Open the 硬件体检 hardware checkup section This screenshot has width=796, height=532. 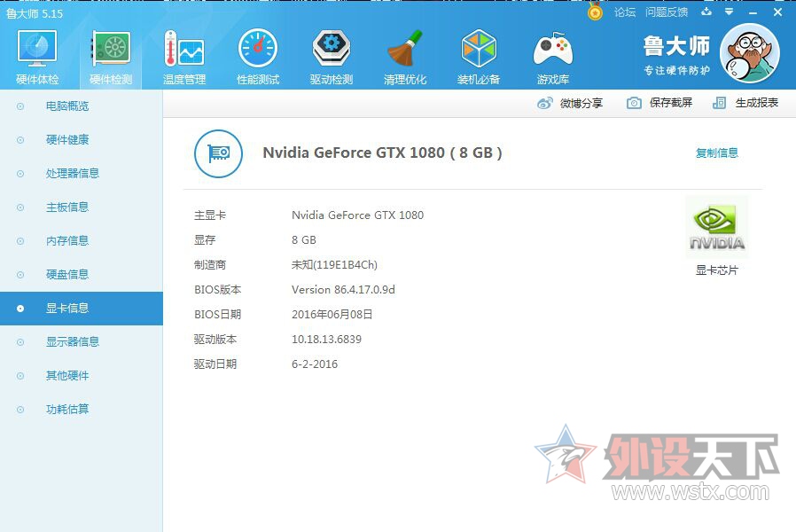[x=37, y=57]
